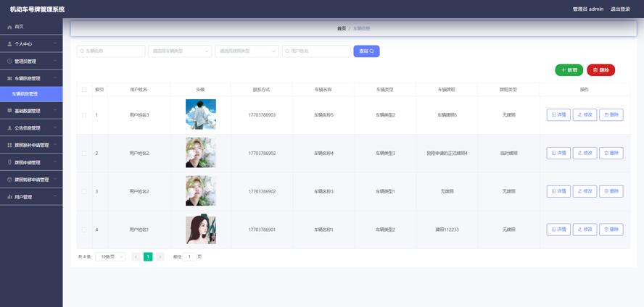Click the red 删除 batch delete button

pyautogui.click(x=600, y=70)
